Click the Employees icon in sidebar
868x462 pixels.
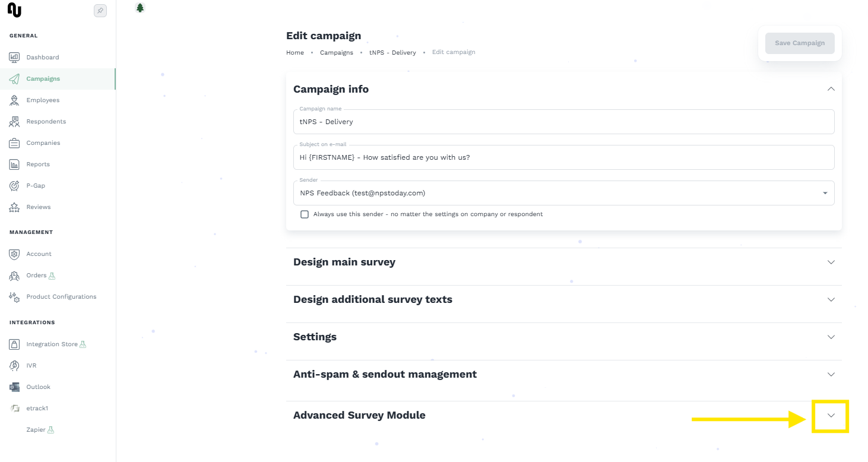coord(14,100)
